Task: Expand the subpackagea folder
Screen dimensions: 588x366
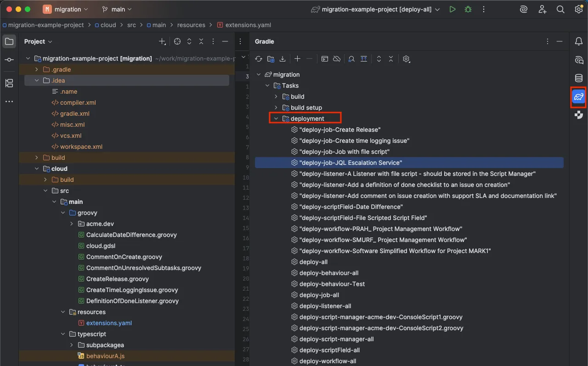Action: [x=72, y=345]
